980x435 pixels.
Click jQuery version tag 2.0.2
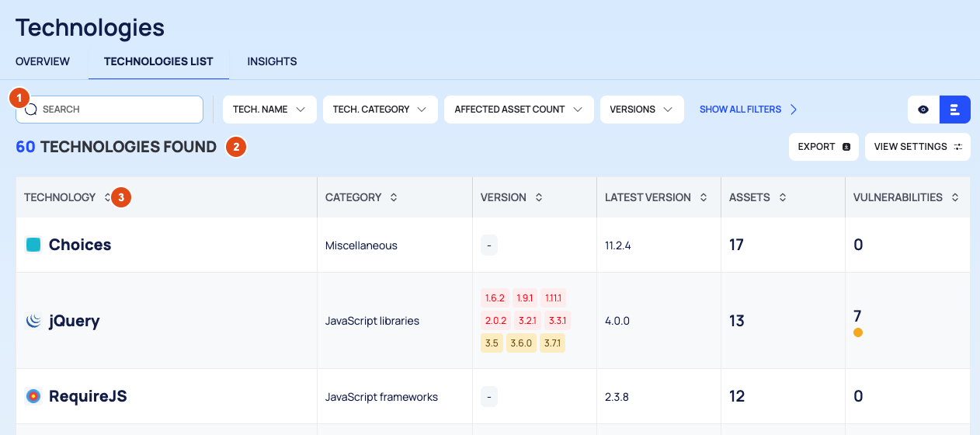[495, 320]
